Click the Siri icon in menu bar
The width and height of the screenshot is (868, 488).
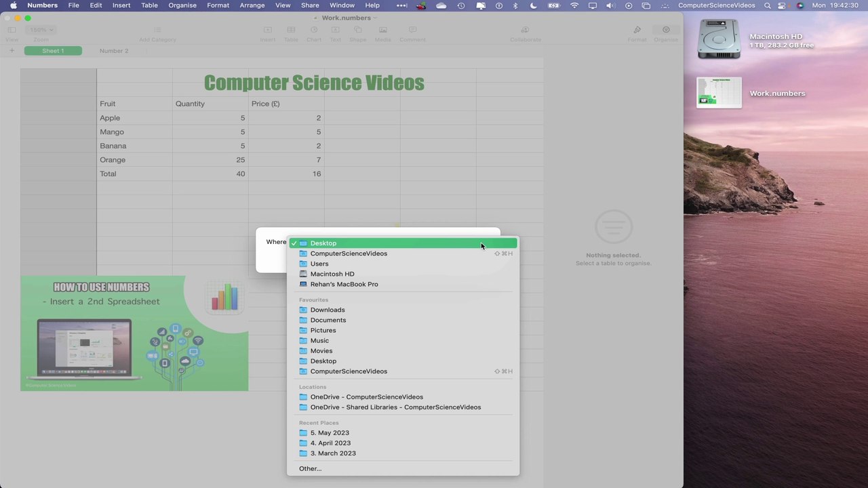[x=800, y=5]
